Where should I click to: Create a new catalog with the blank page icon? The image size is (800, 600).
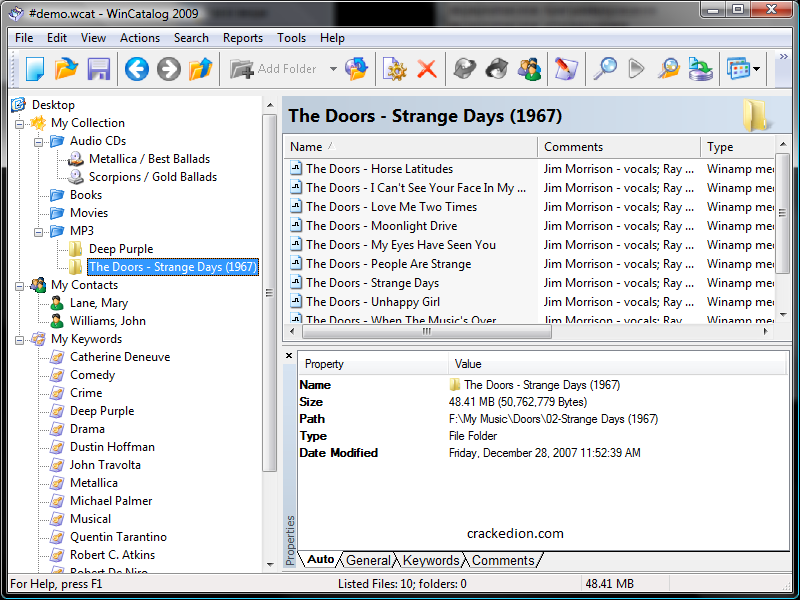(35, 68)
